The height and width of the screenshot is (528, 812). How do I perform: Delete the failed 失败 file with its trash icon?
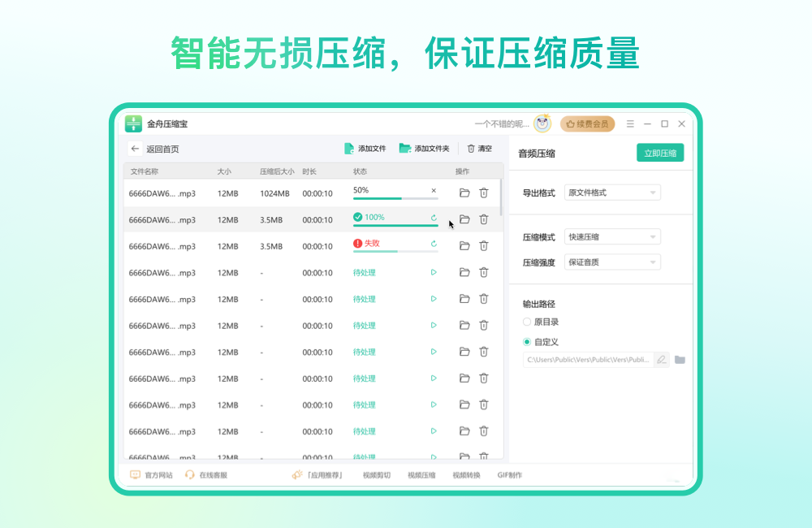pyautogui.click(x=484, y=245)
